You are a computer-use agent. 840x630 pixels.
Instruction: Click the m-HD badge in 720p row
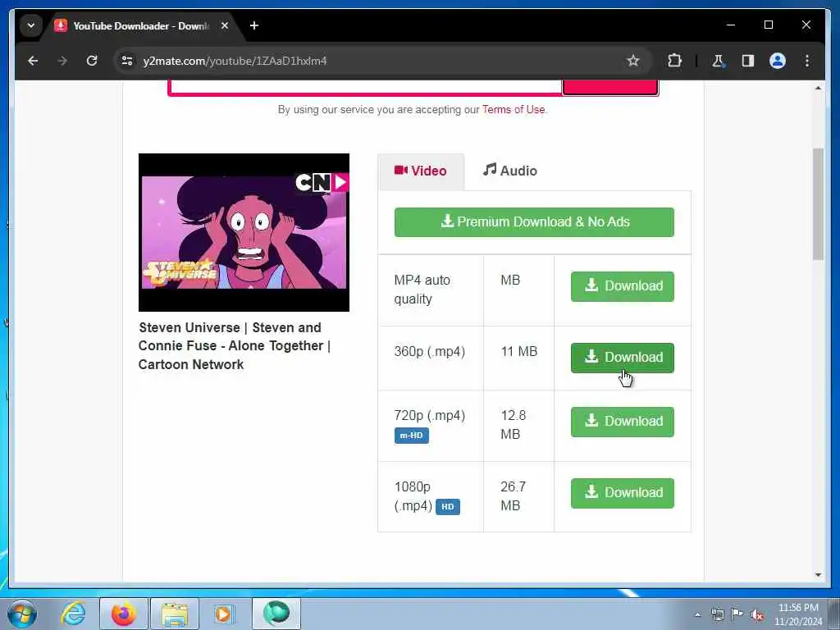412,436
